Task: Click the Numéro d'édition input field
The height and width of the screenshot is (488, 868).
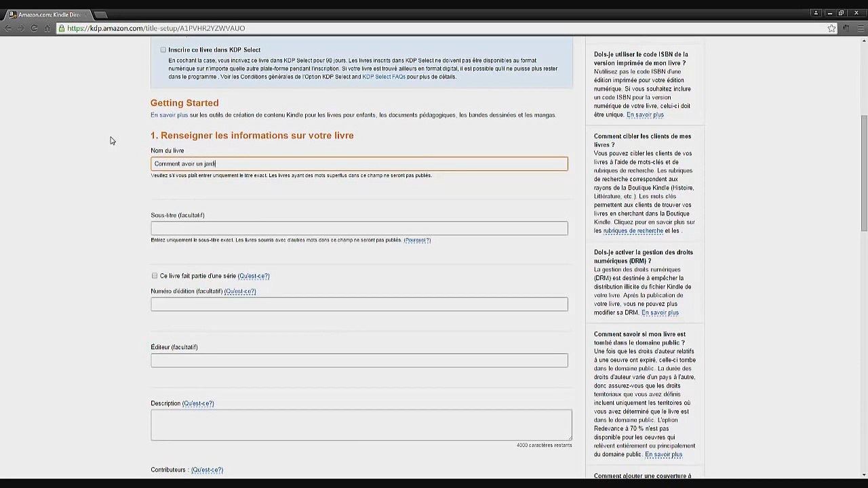Action: (359, 304)
